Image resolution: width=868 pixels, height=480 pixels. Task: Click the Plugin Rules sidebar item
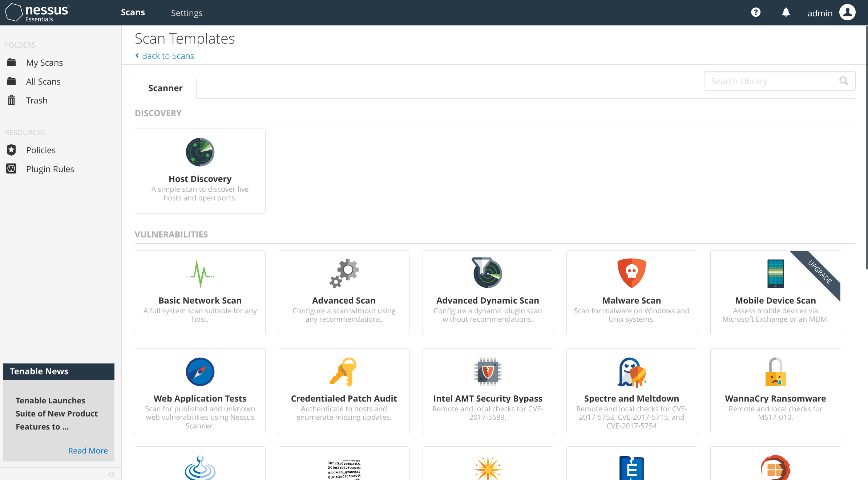point(50,168)
